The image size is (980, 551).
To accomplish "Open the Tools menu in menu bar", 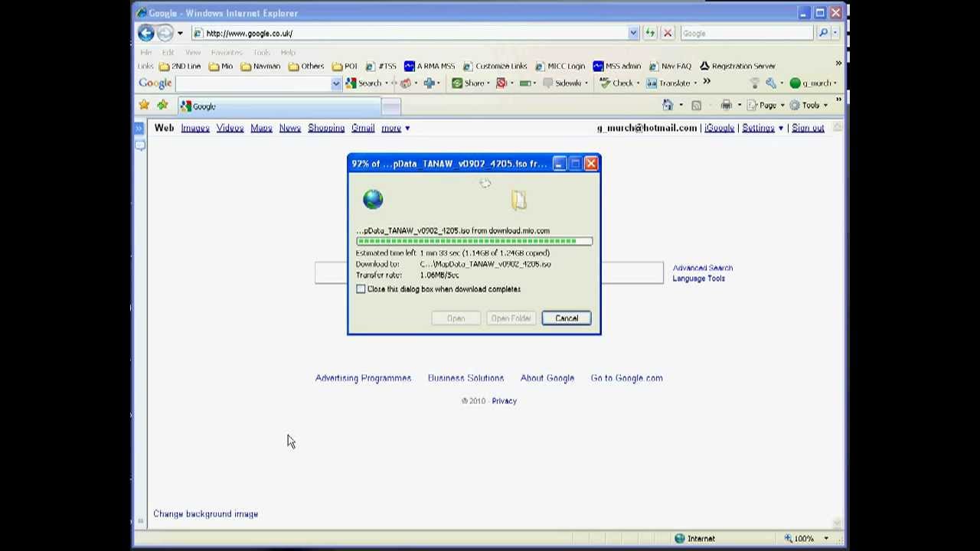I will coord(262,52).
